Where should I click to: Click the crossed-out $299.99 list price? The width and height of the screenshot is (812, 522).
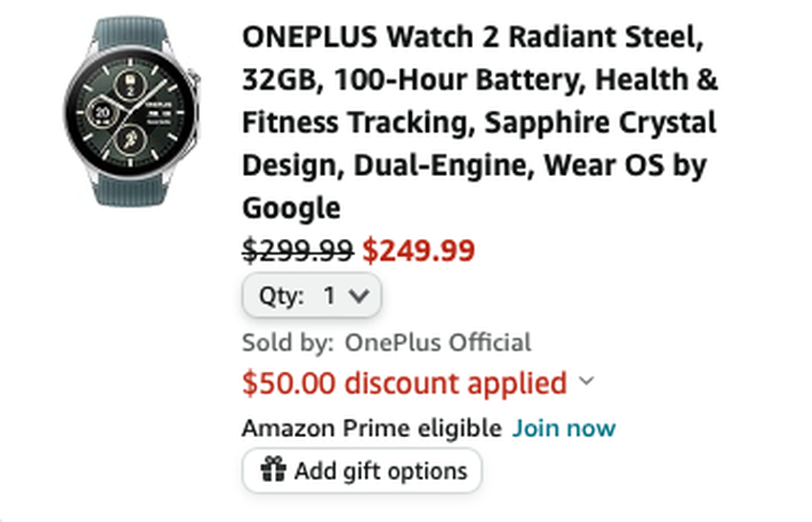click(298, 250)
